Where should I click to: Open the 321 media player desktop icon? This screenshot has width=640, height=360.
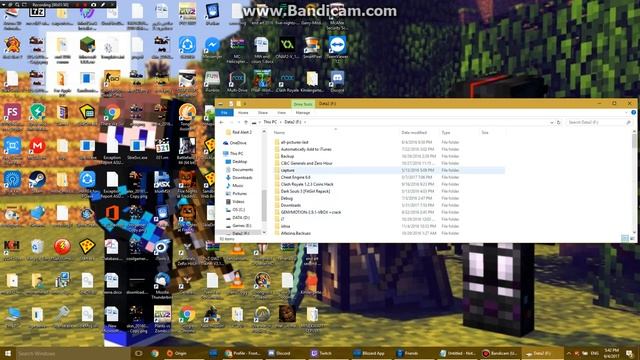click(162, 148)
